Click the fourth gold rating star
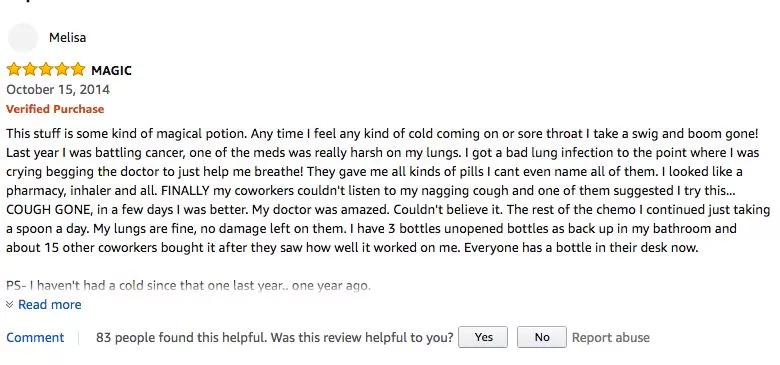The image size is (780, 365). pyautogui.click(x=62, y=70)
